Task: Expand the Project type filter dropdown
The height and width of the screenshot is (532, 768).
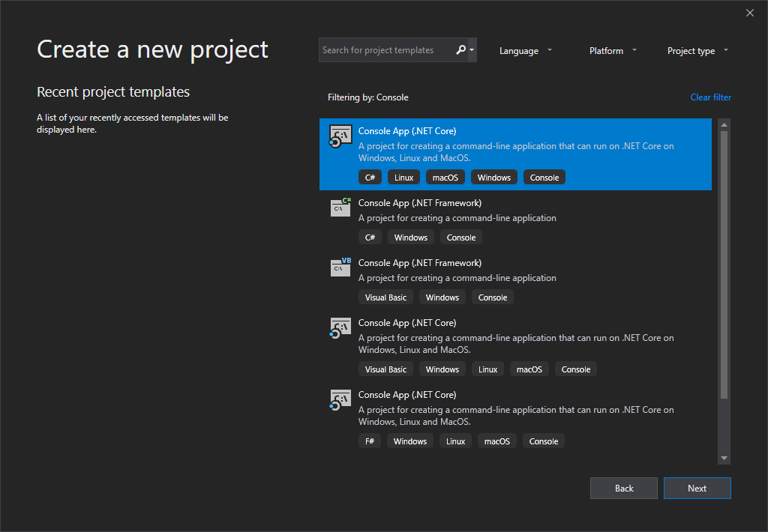Action: [697, 51]
